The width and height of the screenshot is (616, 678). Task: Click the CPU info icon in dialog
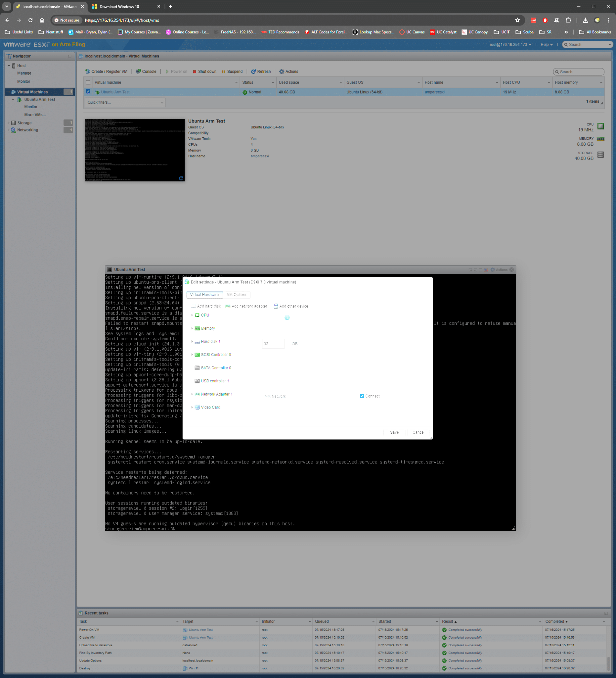pos(287,317)
